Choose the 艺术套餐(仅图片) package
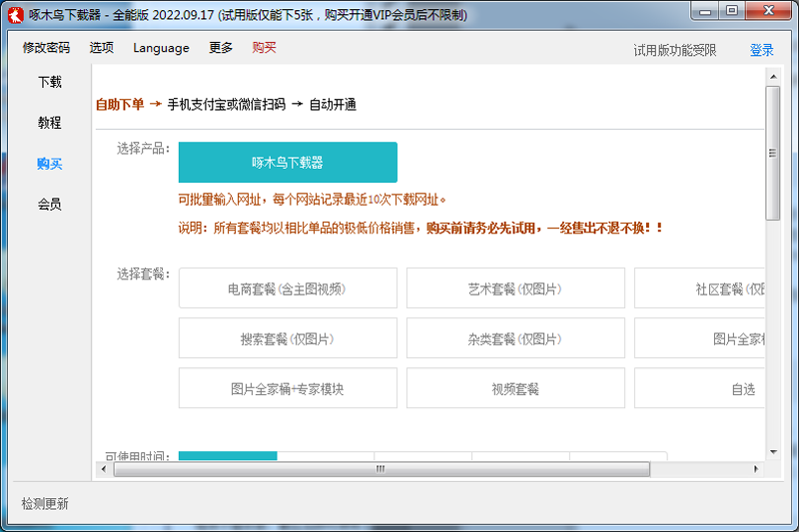Viewport: 799px width, 532px height. pos(515,288)
